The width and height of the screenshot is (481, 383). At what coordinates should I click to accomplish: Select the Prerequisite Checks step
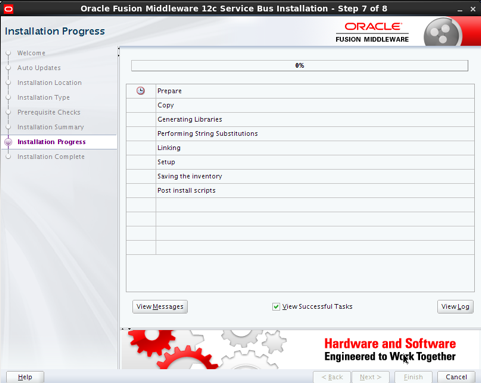[x=49, y=112]
